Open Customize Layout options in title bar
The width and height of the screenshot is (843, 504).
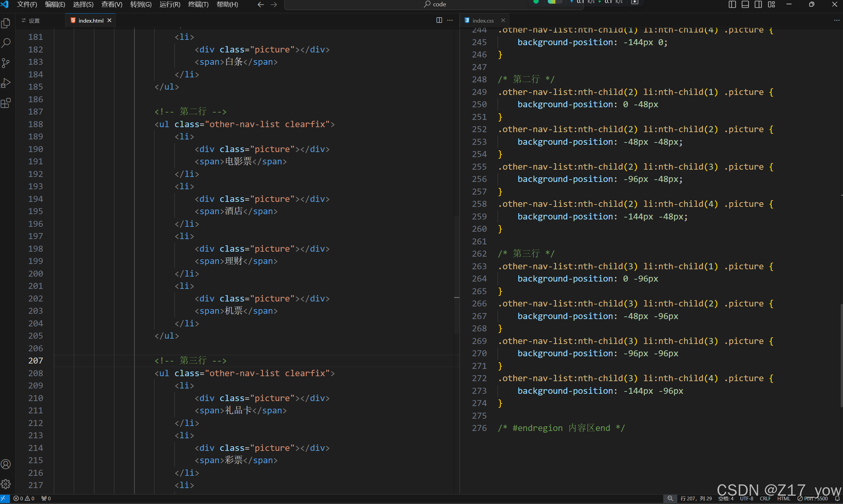click(771, 4)
